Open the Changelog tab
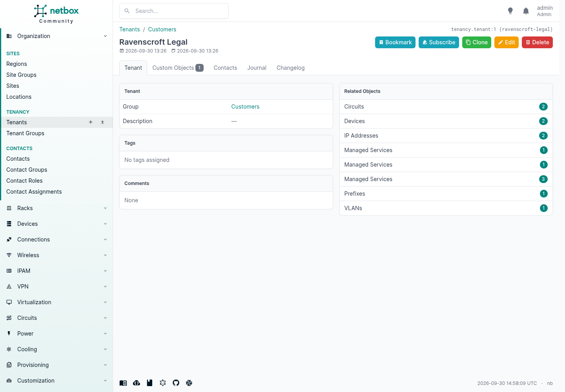565x392 pixels. click(x=290, y=68)
